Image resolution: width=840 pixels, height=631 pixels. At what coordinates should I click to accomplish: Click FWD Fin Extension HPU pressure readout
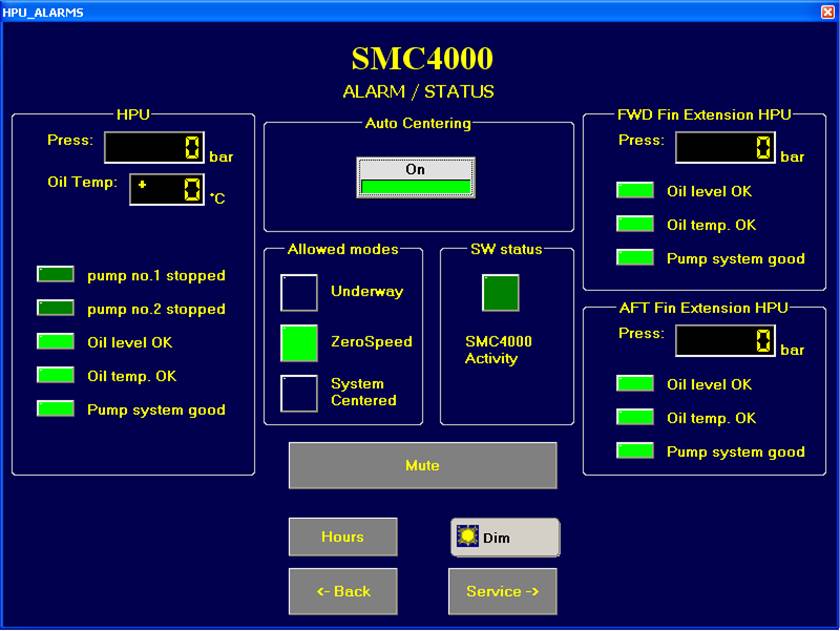click(725, 147)
